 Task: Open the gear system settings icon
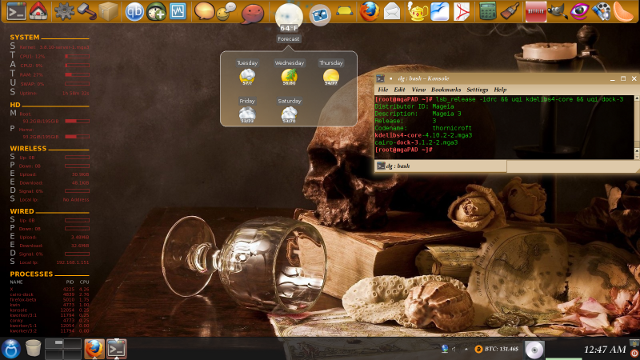click(64, 11)
